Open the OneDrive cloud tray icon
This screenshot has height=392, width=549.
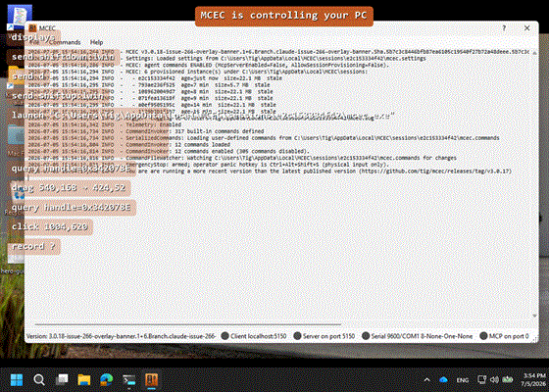pyautogui.click(x=443, y=380)
